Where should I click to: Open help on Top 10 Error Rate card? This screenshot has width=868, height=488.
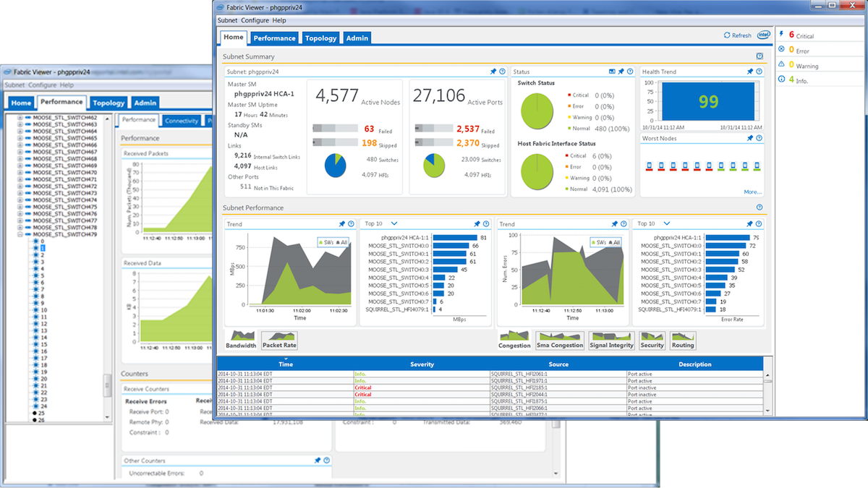pyautogui.click(x=759, y=224)
